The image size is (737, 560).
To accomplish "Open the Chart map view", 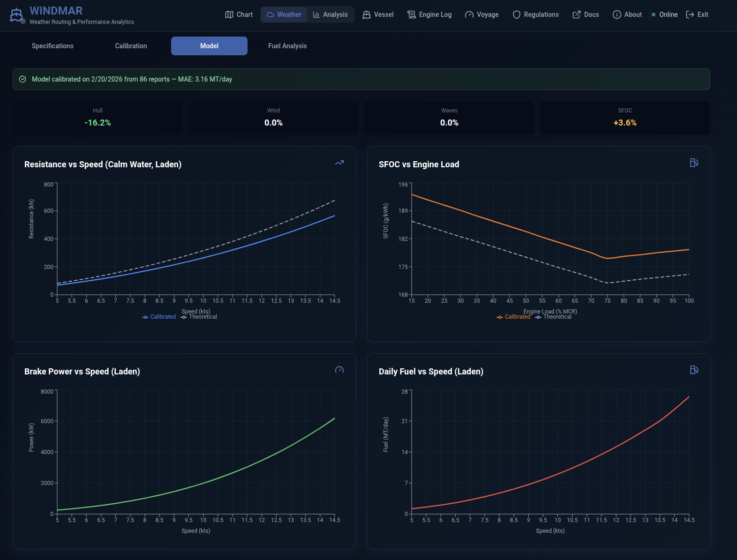I will (239, 15).
